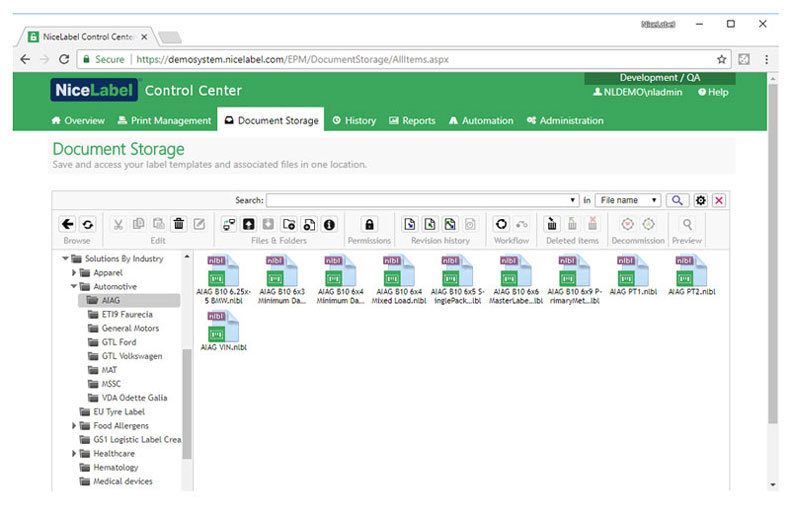This screenshot has height=514, width=790.
Task: Go to Reports tab
Action: pyautogui.click(x=412, y=120)
